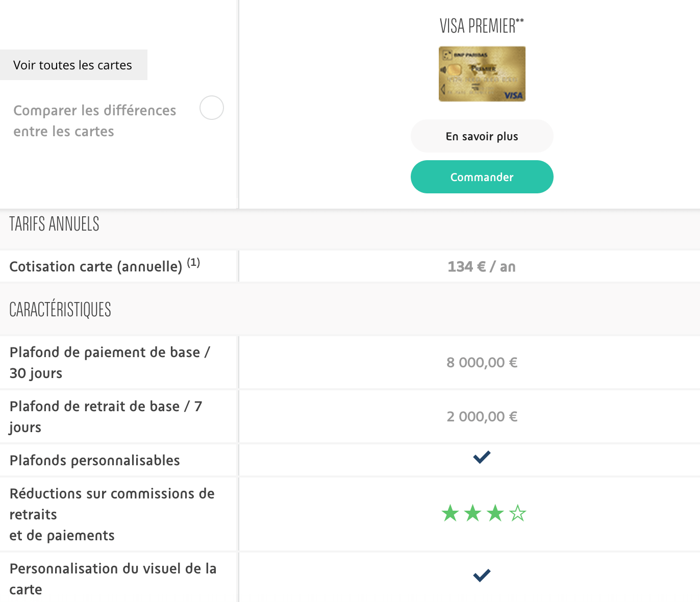Click the 8 000,00 € payment limit value
The width and height of the screenshot is (700, 602).
pyautogui.click(x=482, y=363)
